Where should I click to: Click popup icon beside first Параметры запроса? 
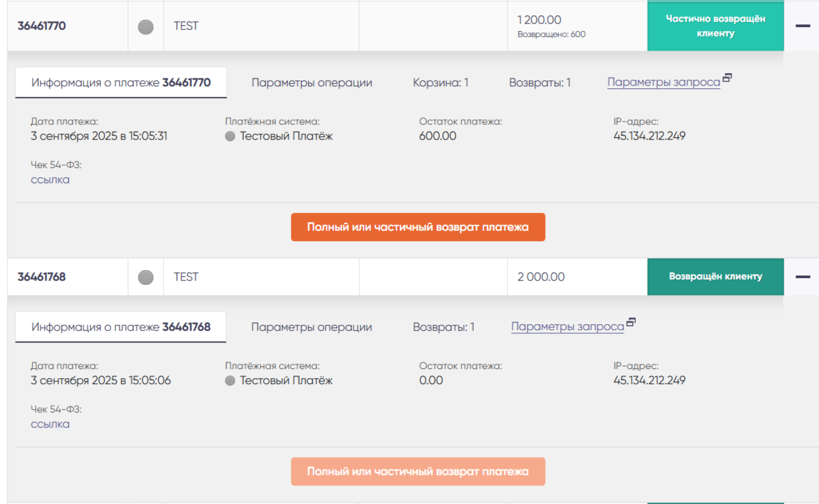[727, 78]
